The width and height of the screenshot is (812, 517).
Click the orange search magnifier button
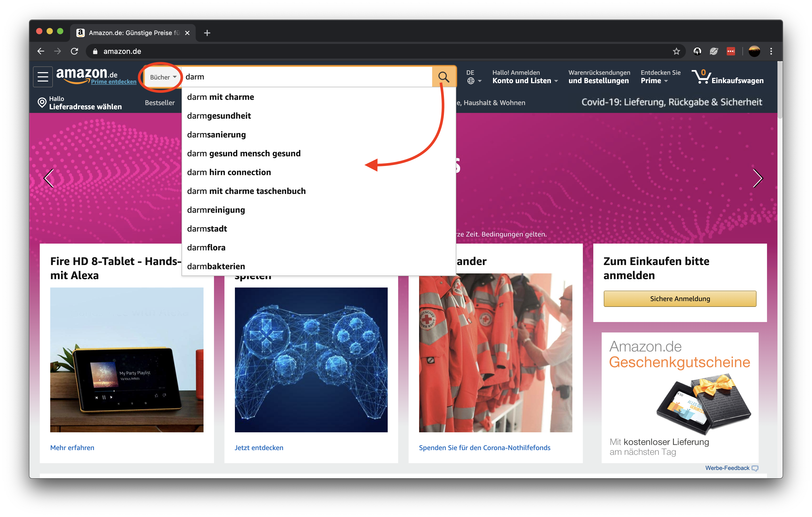coord(444,77)
